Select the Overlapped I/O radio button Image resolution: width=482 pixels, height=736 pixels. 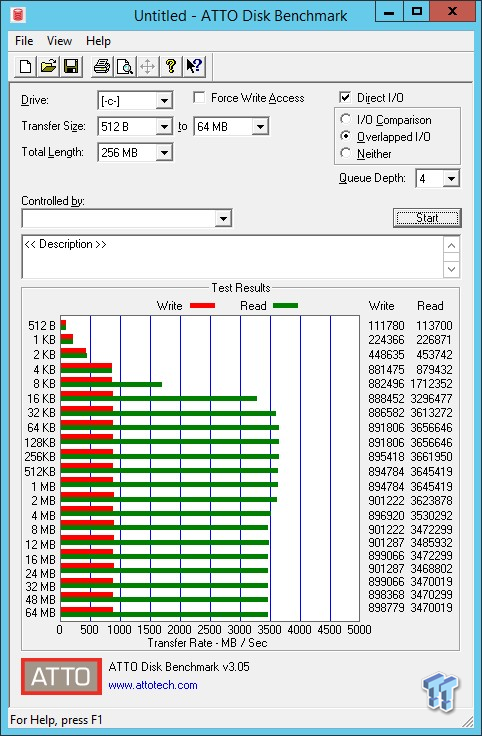[345, 136]
